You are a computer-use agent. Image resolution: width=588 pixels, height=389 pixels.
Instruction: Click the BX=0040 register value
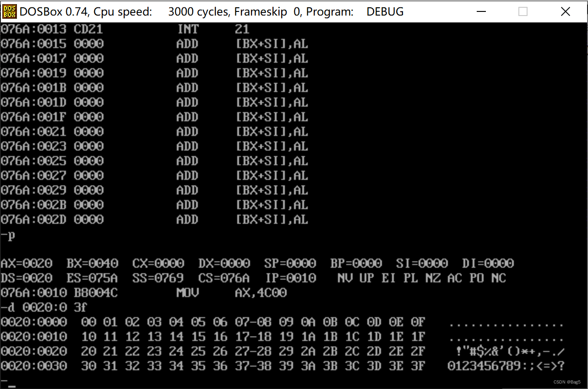[x=93, y=264]
